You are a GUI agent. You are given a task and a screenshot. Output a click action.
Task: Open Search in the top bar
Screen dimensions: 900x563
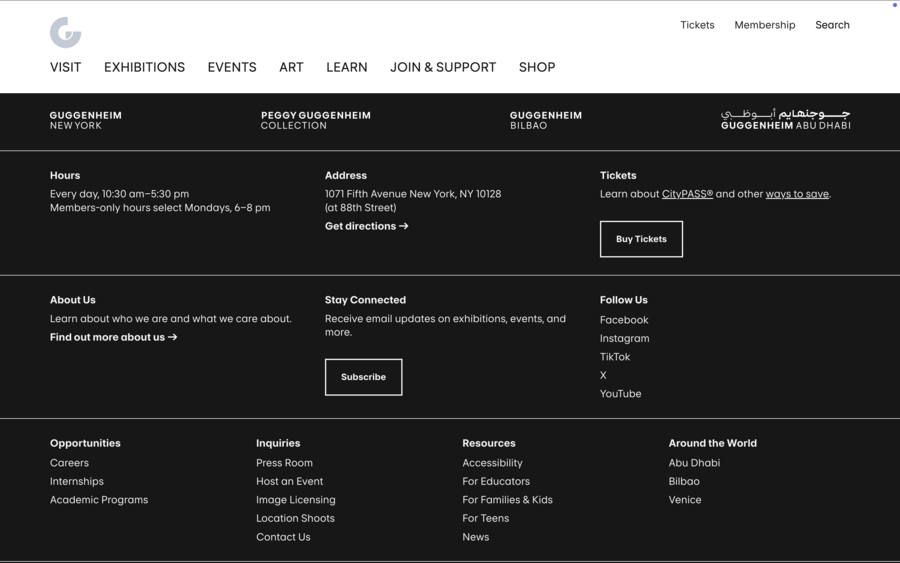click(831, 25)
